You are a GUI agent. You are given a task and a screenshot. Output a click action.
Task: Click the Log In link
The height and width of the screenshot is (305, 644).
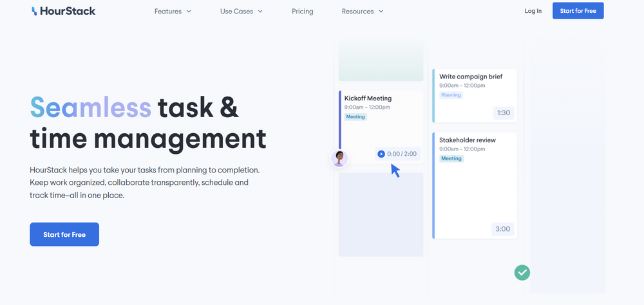[x=533, y=11]
